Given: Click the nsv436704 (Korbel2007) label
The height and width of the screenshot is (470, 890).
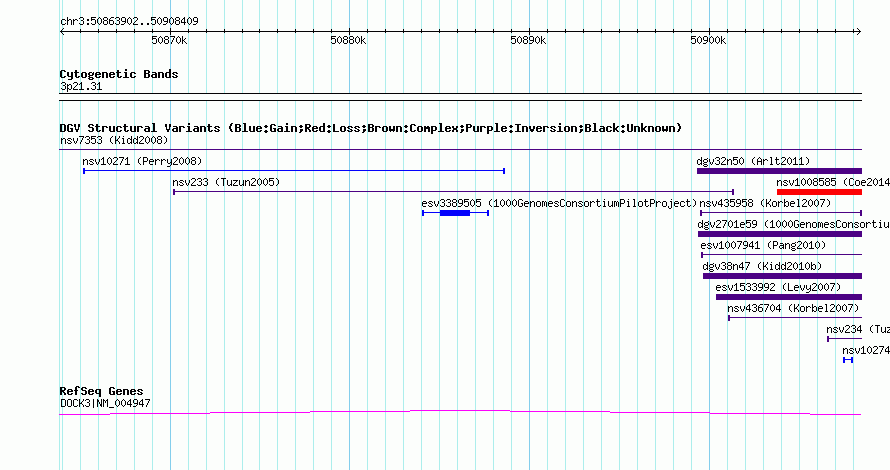Looking at the screenshot, I should tap(793, 308).
